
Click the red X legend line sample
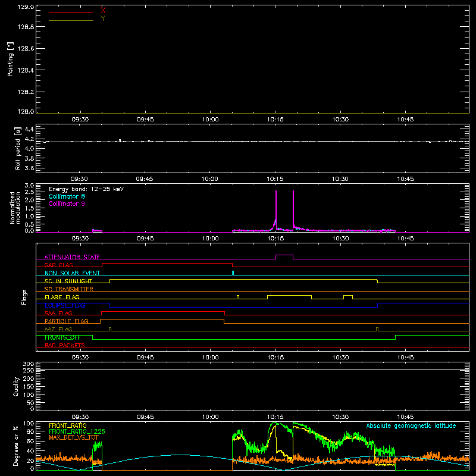pyautogui.click(x=71, y=12)
